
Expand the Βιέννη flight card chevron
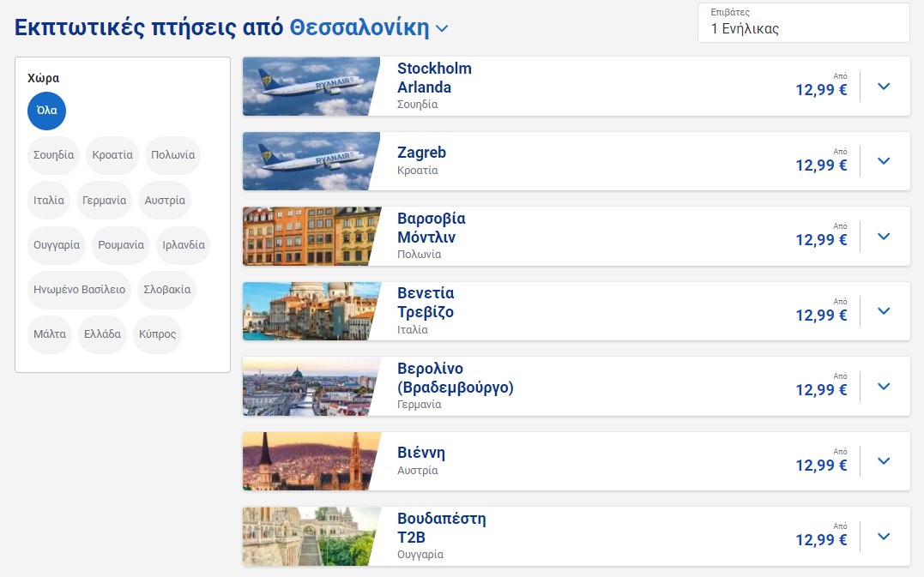click(884, 461)
